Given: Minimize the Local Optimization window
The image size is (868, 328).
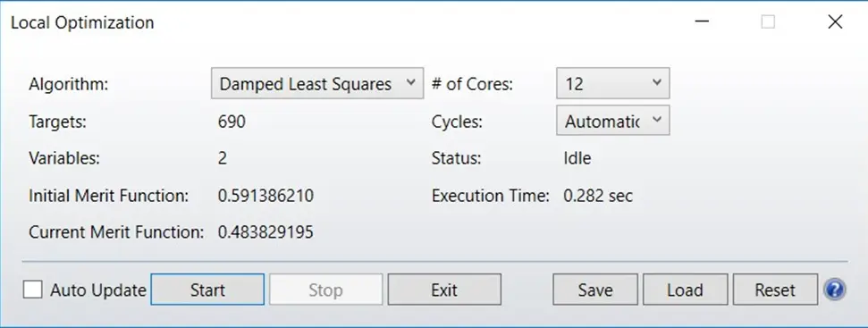Looking at the screenshot, I should 702,22.
